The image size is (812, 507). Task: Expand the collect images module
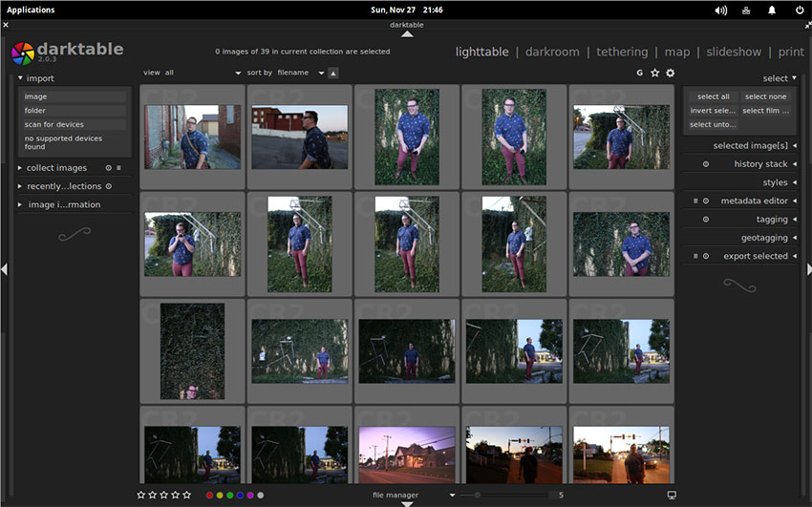click(x=56, y=168)
